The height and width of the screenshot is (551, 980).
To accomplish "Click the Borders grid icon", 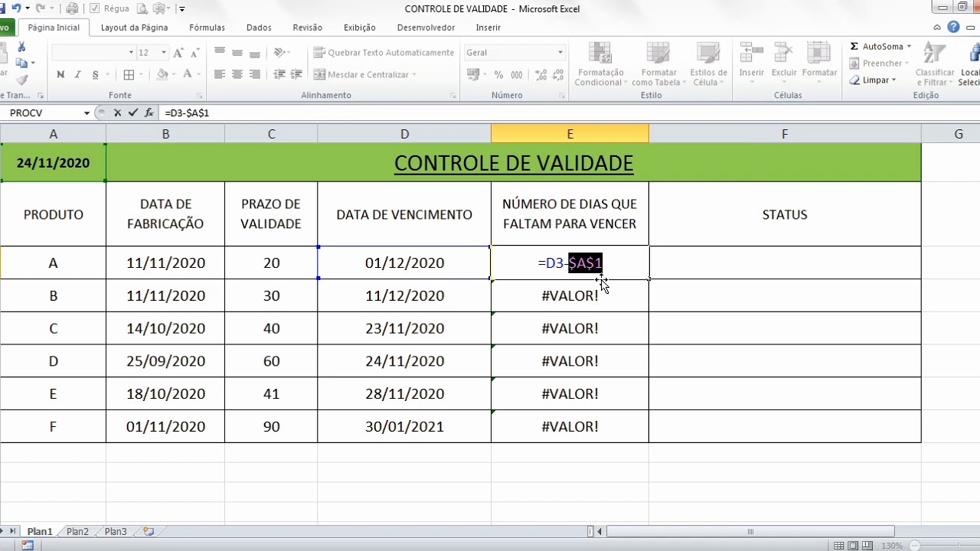I will tap(129, 74).
